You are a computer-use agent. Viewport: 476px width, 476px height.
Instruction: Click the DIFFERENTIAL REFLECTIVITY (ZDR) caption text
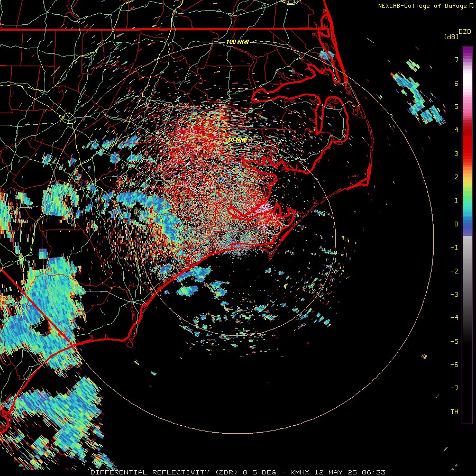(x=165, y=472)
